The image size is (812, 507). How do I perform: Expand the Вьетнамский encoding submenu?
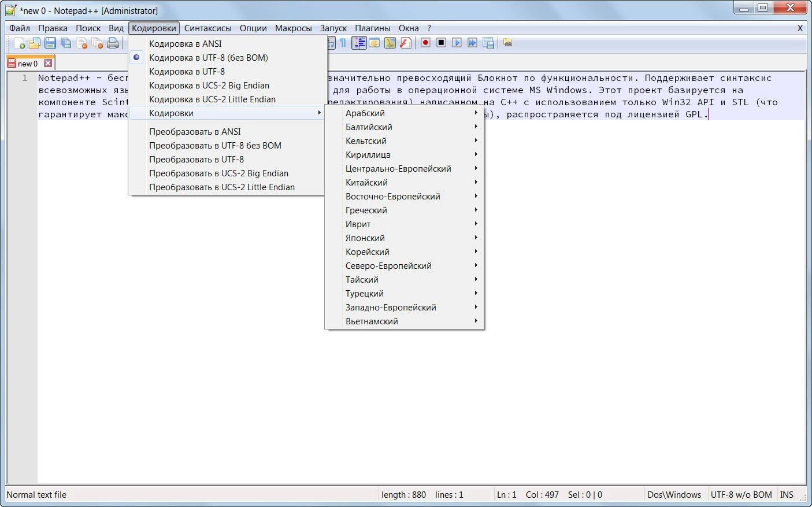click(405, 321)
